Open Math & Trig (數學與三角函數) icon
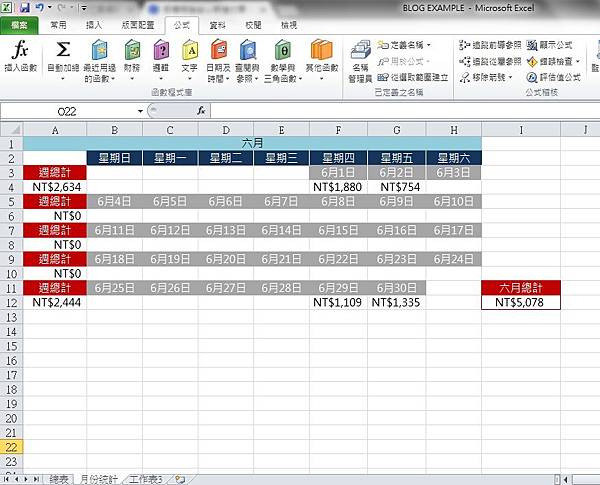This screenshot has width=600, height=485. click(282, 50)
